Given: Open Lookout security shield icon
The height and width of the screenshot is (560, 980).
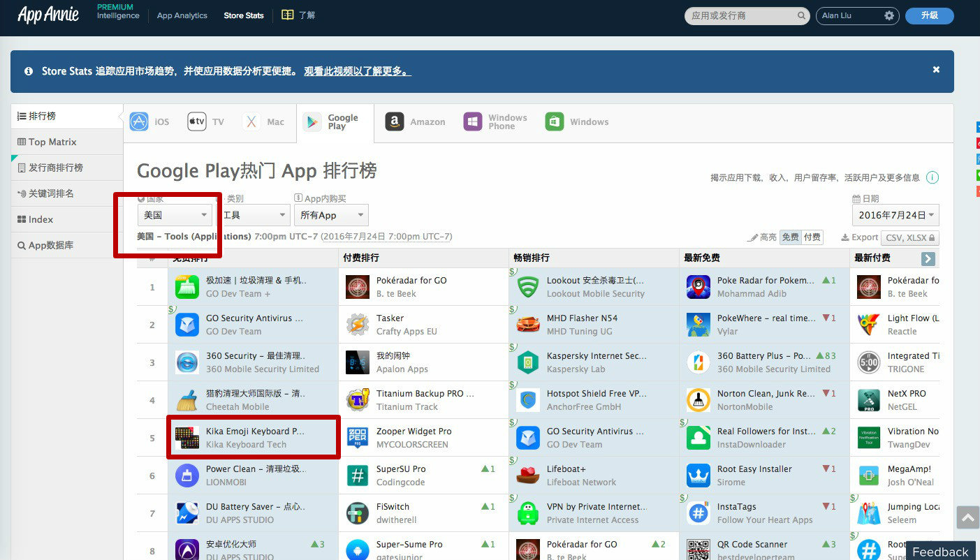Looking at the screenshot, I should [x=528, y=287].
